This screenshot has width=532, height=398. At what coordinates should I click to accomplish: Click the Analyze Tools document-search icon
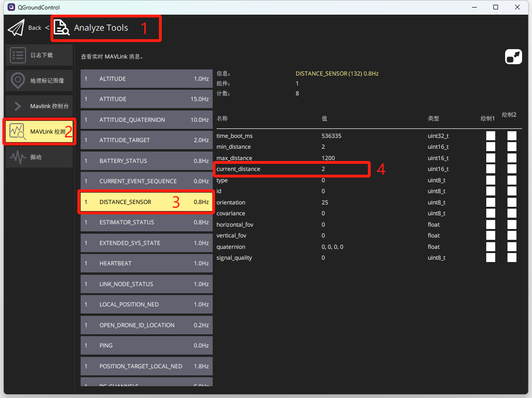point(61,27)
